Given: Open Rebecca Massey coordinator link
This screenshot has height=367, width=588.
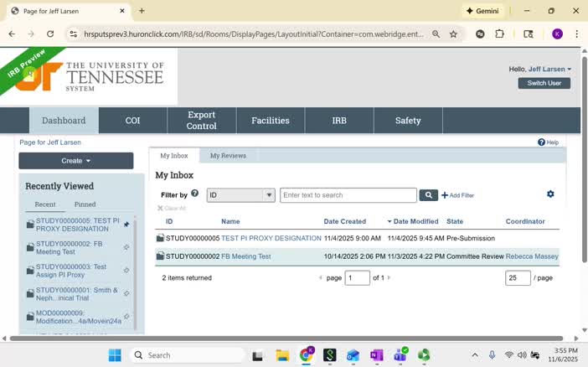Looking at the screenshot, I should pos(532,256).
